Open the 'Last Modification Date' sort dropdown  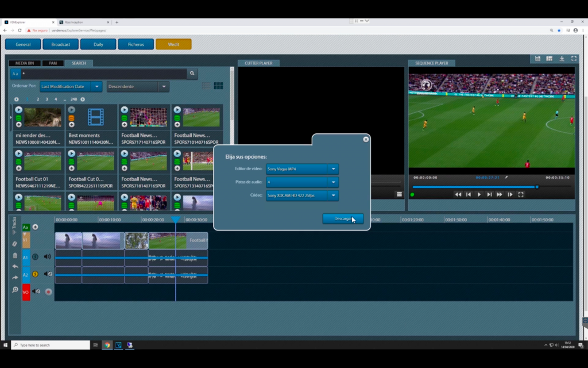coord(71,86)
